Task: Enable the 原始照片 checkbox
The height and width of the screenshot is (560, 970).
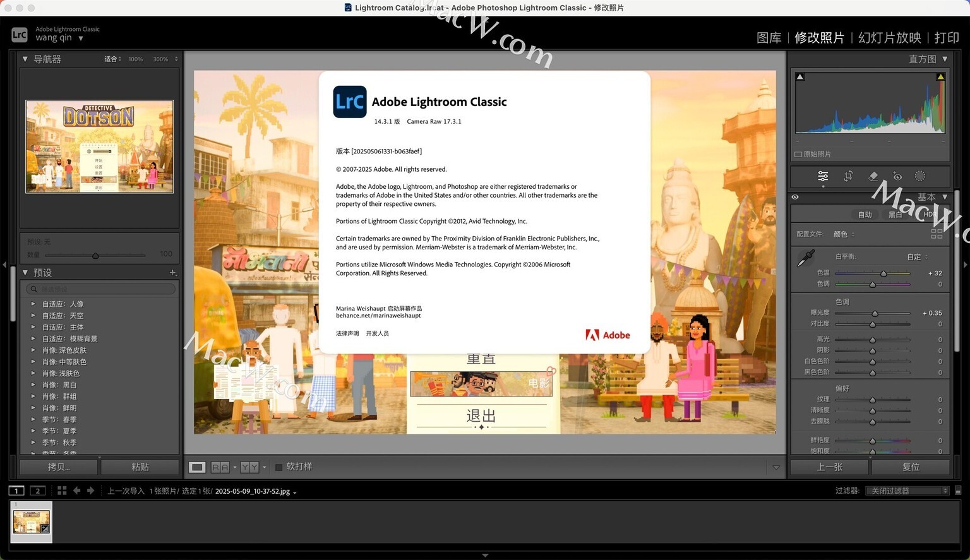Action: [798, 154]
